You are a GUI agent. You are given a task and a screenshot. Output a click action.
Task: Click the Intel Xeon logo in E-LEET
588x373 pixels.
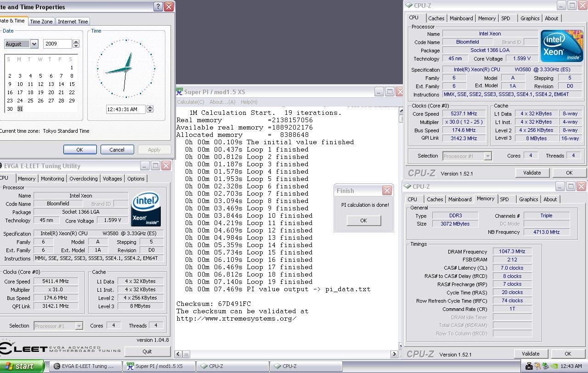pos(146,209)
